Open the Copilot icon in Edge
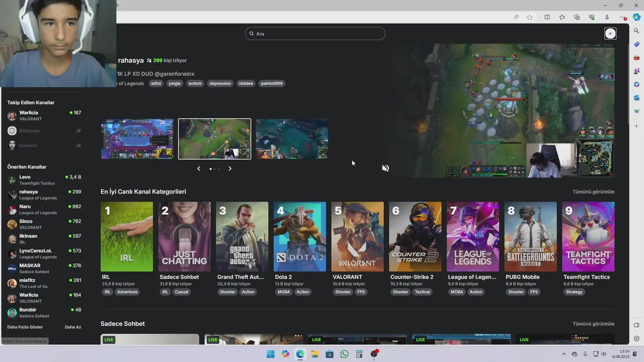 pos(636,17)
